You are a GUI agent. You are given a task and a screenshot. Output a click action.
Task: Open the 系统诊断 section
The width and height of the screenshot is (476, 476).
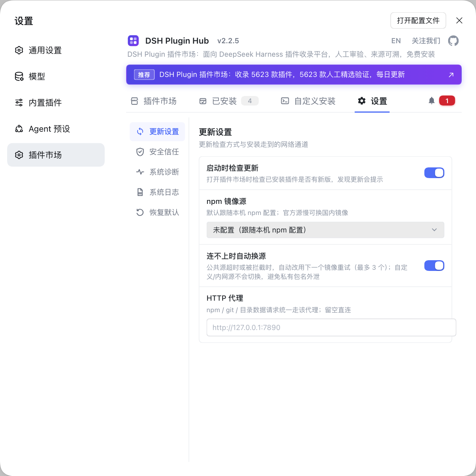pos(157,172)
